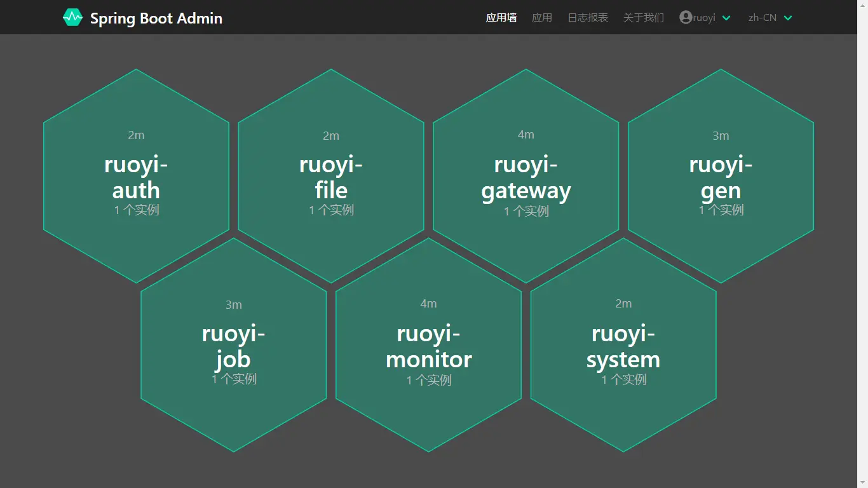This screenshot has height=488, width=868.
Task: Click the user avatar icon beside ruoyi
Action: [x=686, y=18]
